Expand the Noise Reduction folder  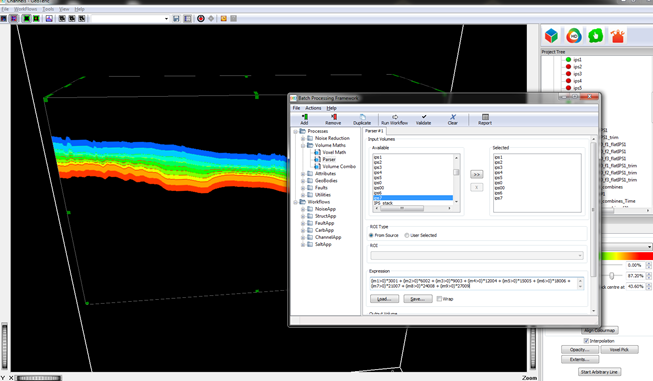[303, 138]
